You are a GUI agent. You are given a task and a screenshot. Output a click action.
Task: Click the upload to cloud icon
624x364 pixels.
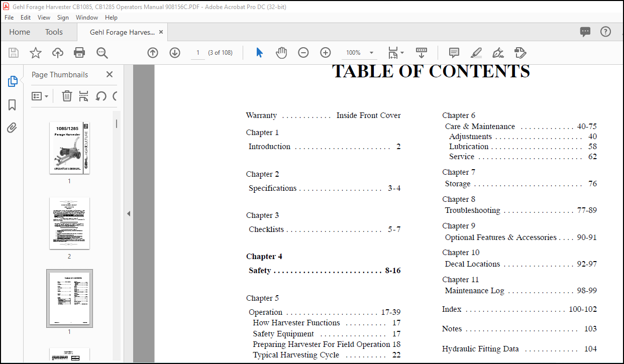(58, 53)
